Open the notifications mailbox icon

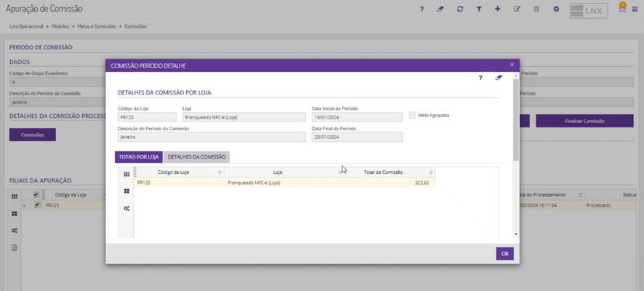point(622,8)
